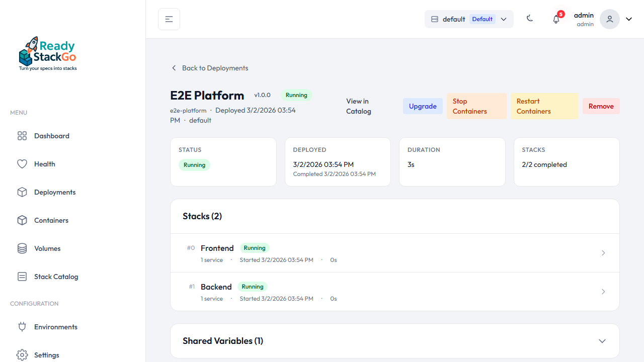Select Deployments in the menu
This screenshot has height=362, width=644.
54,192
